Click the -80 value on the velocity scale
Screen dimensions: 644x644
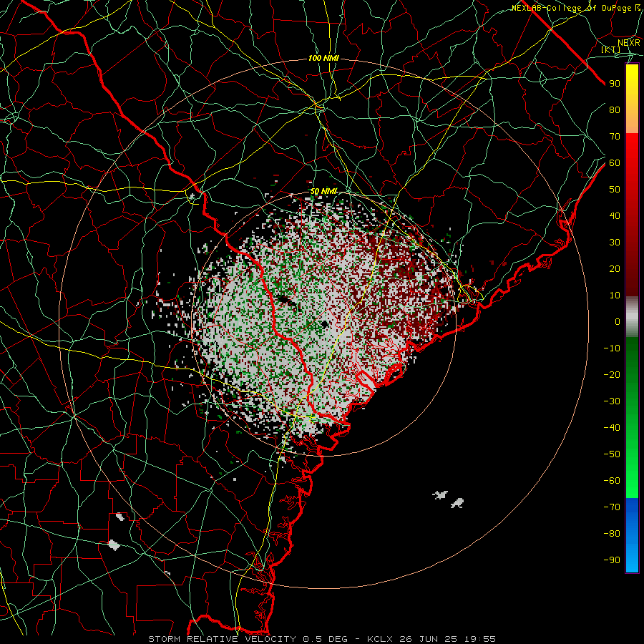[612, 534]
